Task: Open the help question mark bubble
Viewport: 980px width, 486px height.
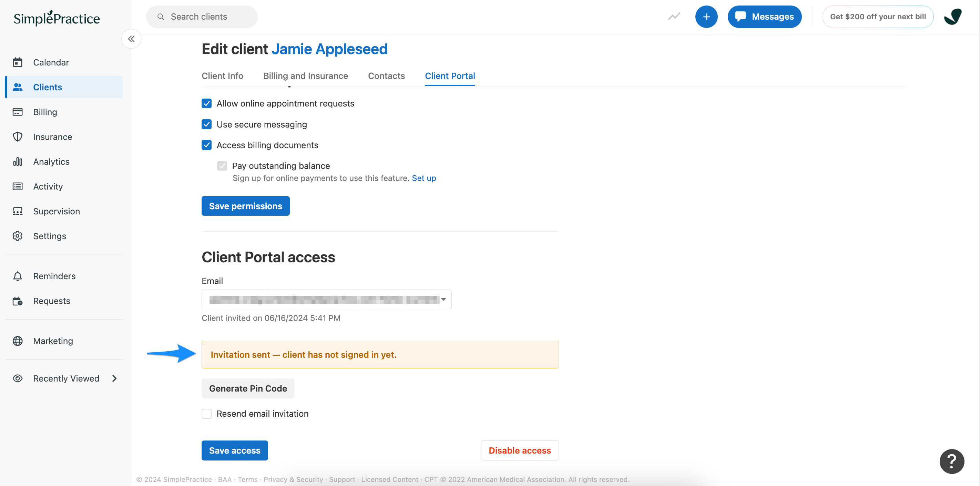Action: pos(951,461)
